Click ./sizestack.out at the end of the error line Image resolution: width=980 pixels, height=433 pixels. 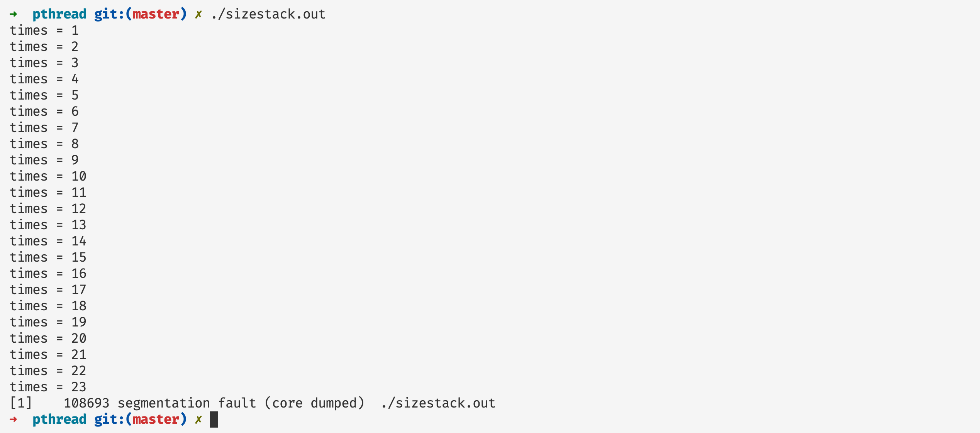pos(438,403)
